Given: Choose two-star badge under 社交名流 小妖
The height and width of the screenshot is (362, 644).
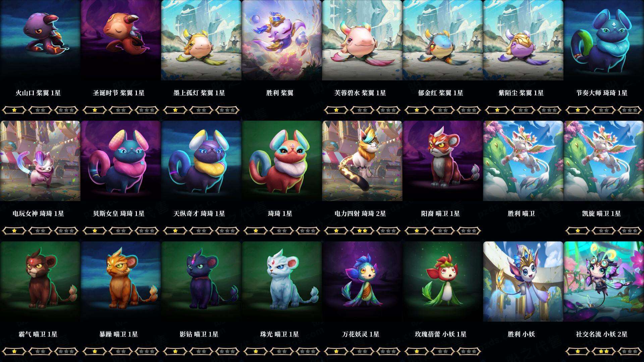Looking at the screenshot, I should 604,351.
